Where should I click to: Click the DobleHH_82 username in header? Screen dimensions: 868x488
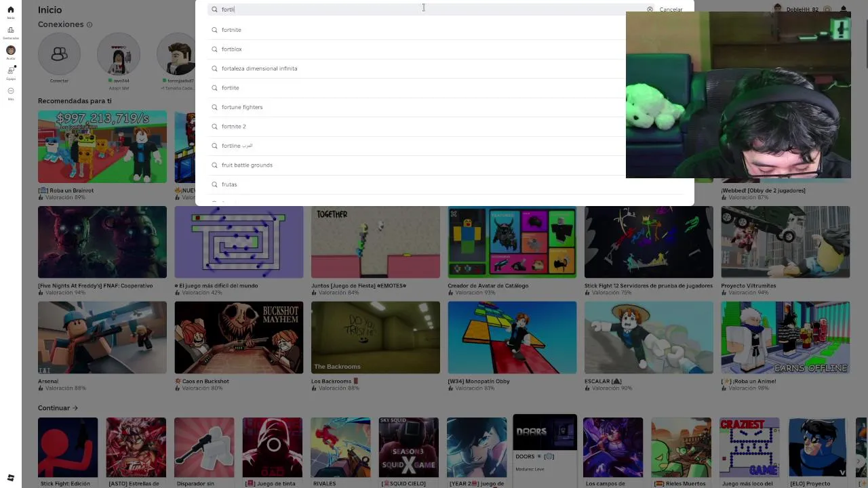point(802,9)
